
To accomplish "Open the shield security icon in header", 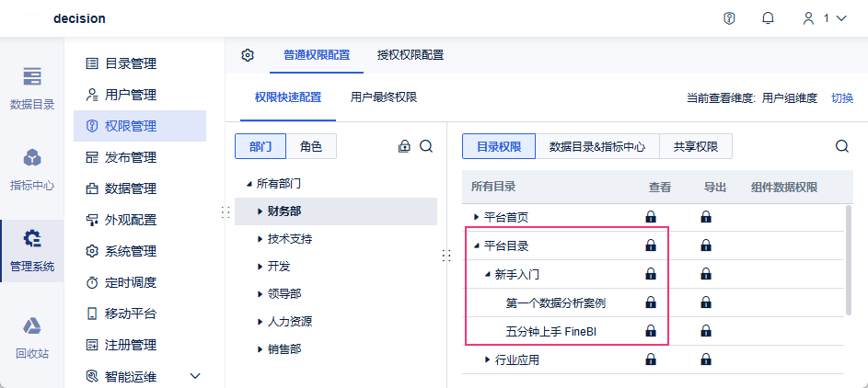I will pyautogui.click(x=729, y=18).
